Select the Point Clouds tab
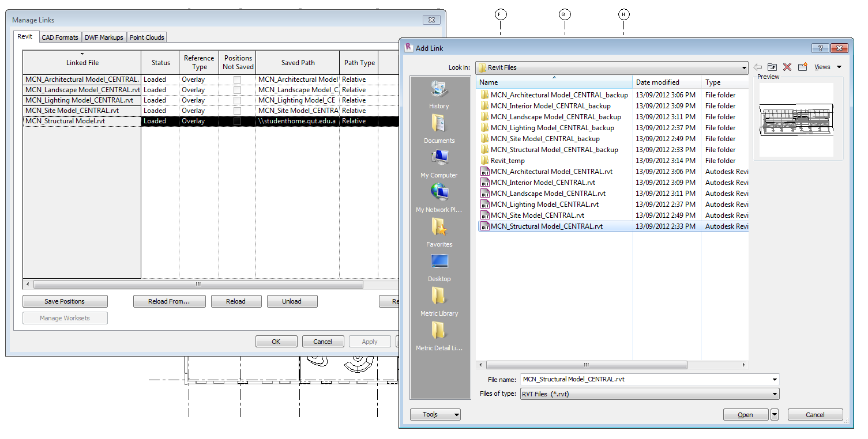The height and width of the screenshot is (439, 868). click(x=146, y=37)
